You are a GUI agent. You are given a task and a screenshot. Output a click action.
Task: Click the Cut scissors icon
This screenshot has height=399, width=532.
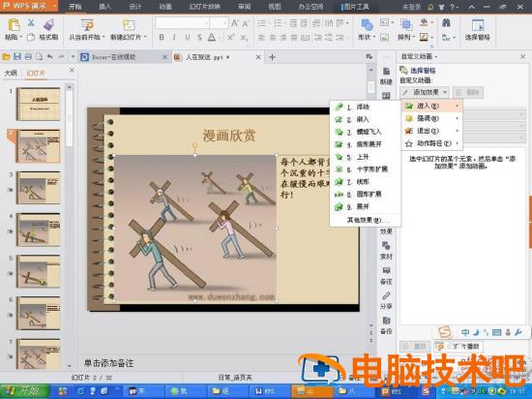31,23
